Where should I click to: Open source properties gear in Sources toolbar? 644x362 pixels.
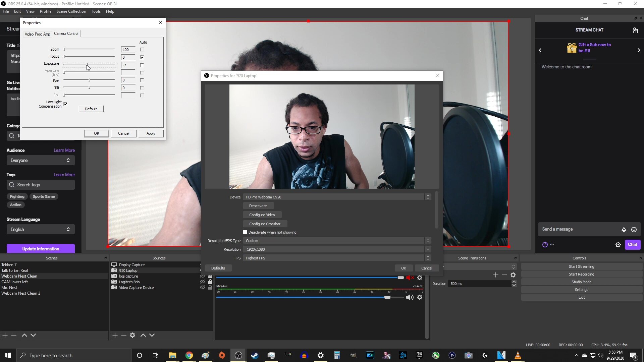[132, 335]
